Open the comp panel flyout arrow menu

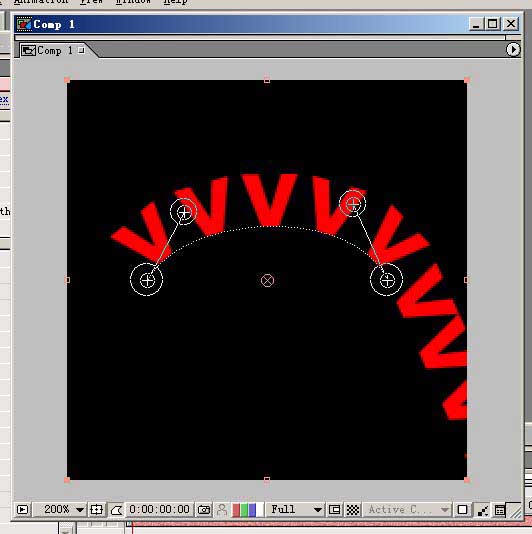(513, 50)
